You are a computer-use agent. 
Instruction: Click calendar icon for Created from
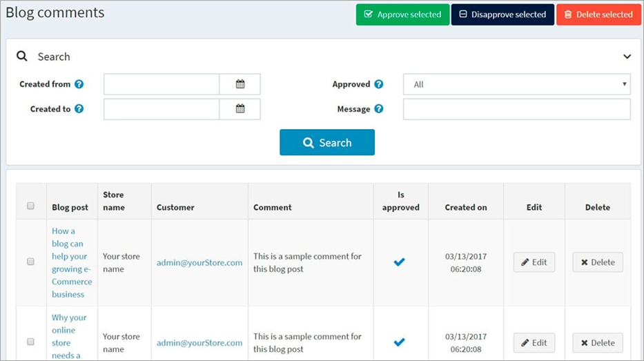(240, 84)
